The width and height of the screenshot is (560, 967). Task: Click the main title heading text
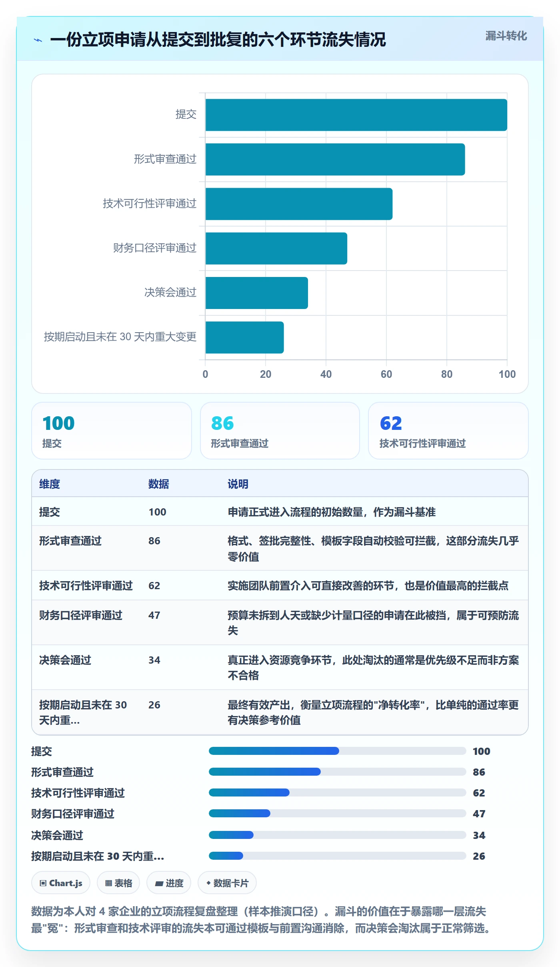[x=218, y=40]
